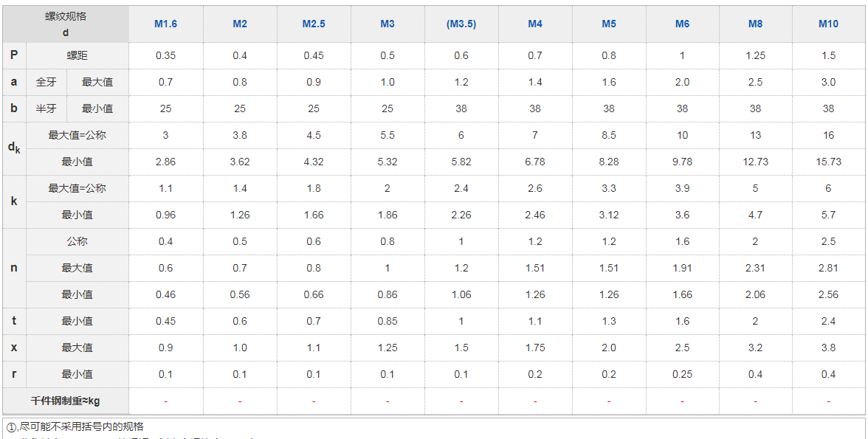868x439 pixels.
Task: Select the (M3.5) column header
Action: pos(461,24)
